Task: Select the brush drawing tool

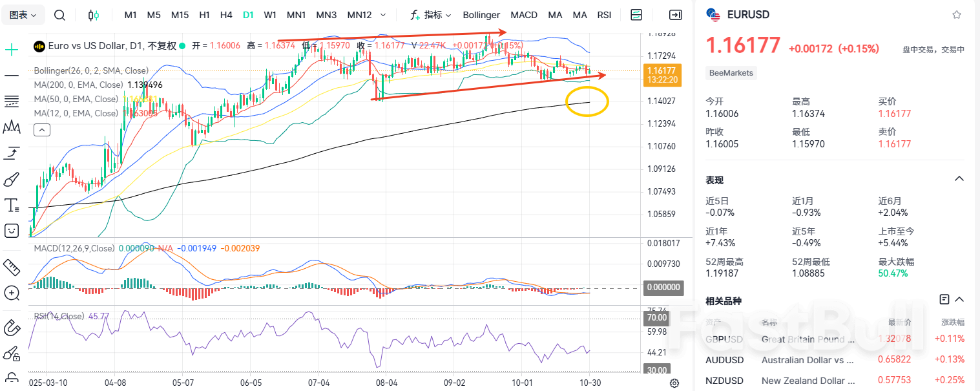Action: [x=11, y=179]
